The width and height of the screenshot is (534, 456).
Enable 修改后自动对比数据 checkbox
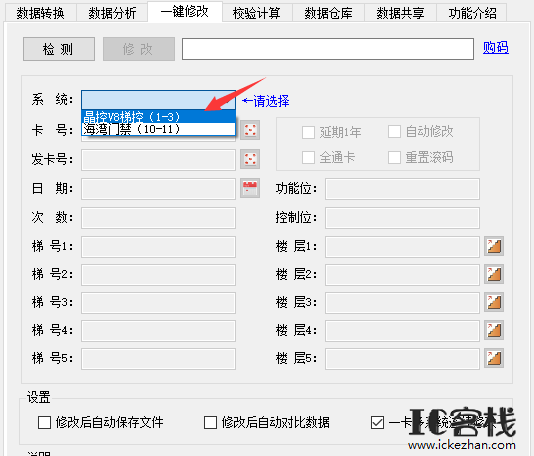pos(210,423)
